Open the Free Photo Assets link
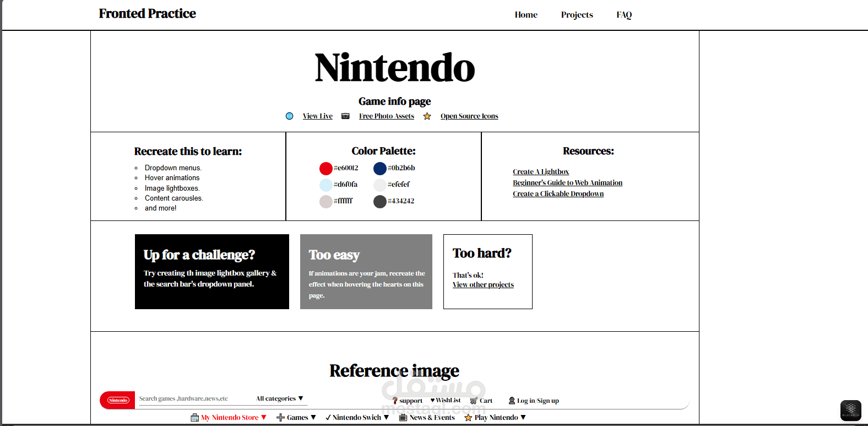The width and height of the screenshot is (868, 426). pos(387,116)
